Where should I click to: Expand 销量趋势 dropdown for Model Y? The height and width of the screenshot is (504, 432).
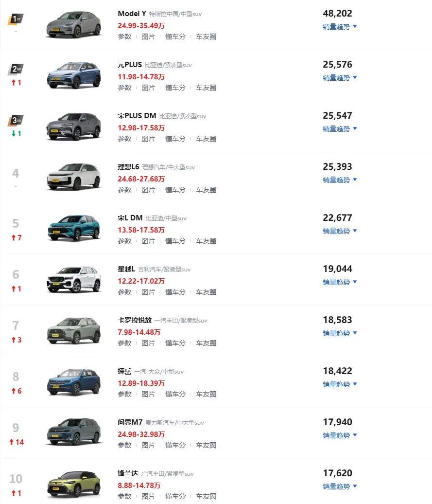340,27
